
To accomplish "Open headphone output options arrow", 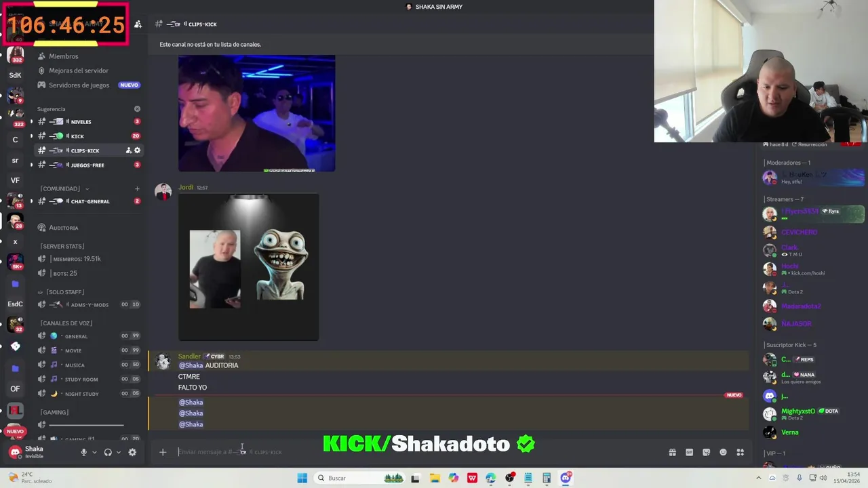I will (x=118, y=452).
